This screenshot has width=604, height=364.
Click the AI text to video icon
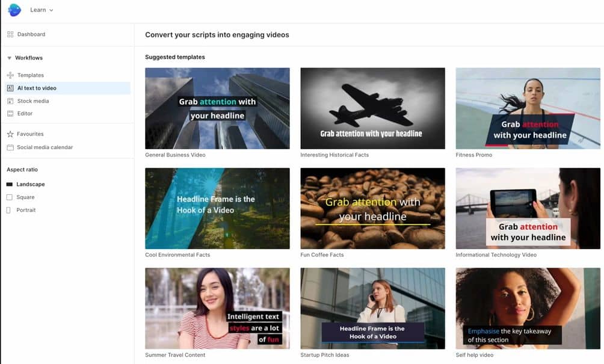[x=10, y=88]
